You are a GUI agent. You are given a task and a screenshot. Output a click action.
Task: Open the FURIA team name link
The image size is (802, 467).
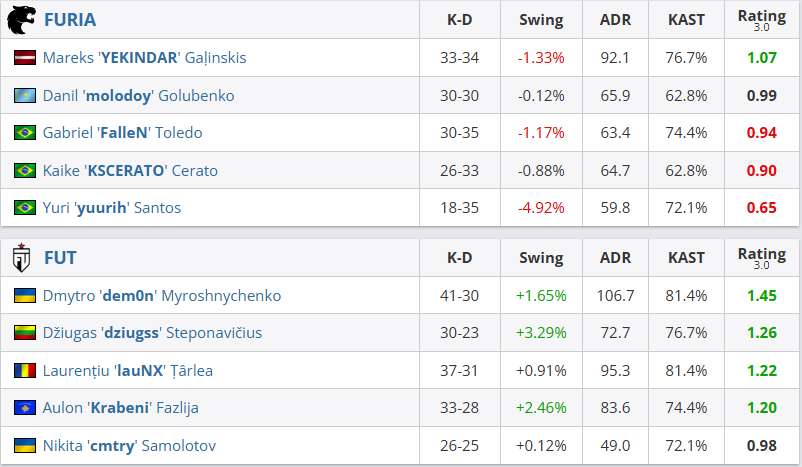pyautogui.click(x=70, y=20)
